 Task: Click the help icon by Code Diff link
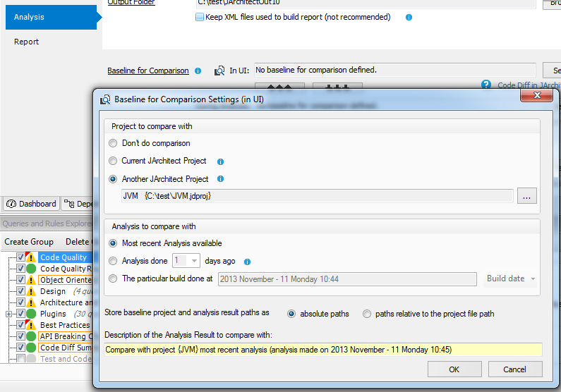pos(486,85)
